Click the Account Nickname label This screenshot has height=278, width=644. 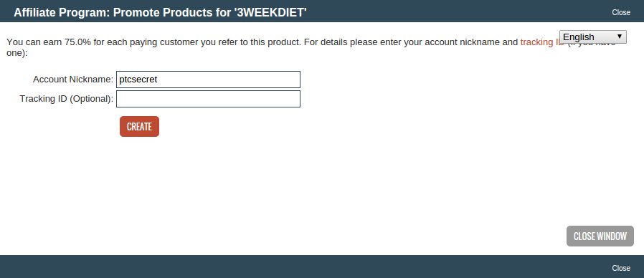click(73, 80)
